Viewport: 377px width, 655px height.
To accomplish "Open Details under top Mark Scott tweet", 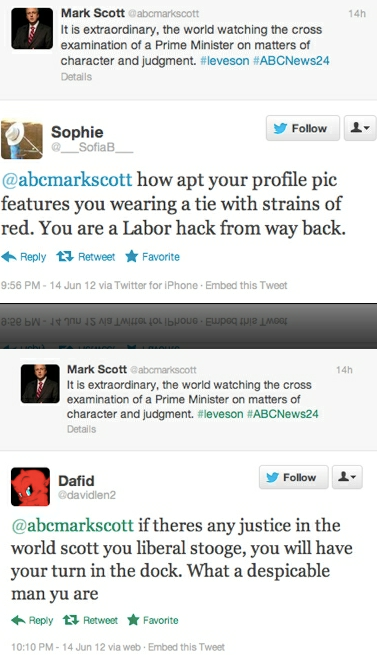I will tap(76, 77).
